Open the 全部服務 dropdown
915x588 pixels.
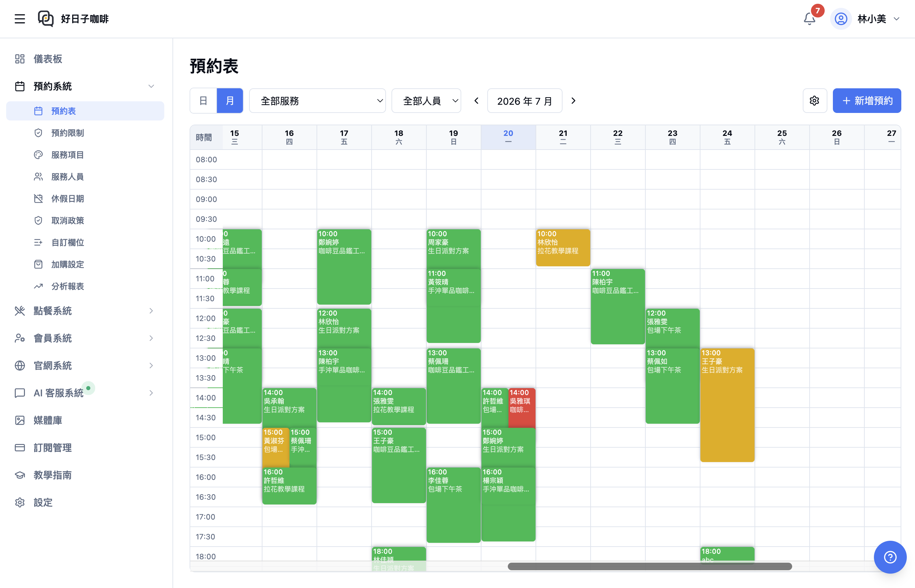[x=318, y=101]
